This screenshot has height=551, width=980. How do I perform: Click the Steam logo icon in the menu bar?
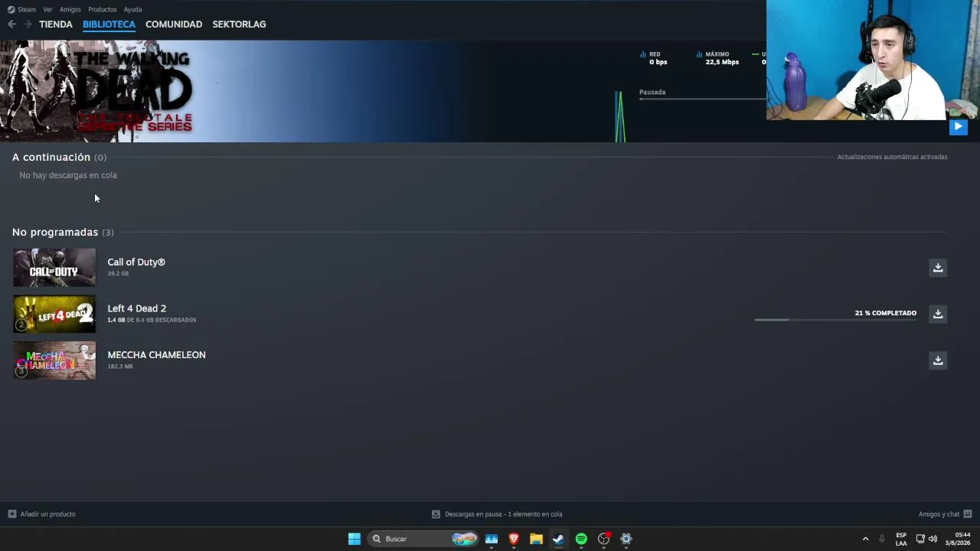[11, 9]
